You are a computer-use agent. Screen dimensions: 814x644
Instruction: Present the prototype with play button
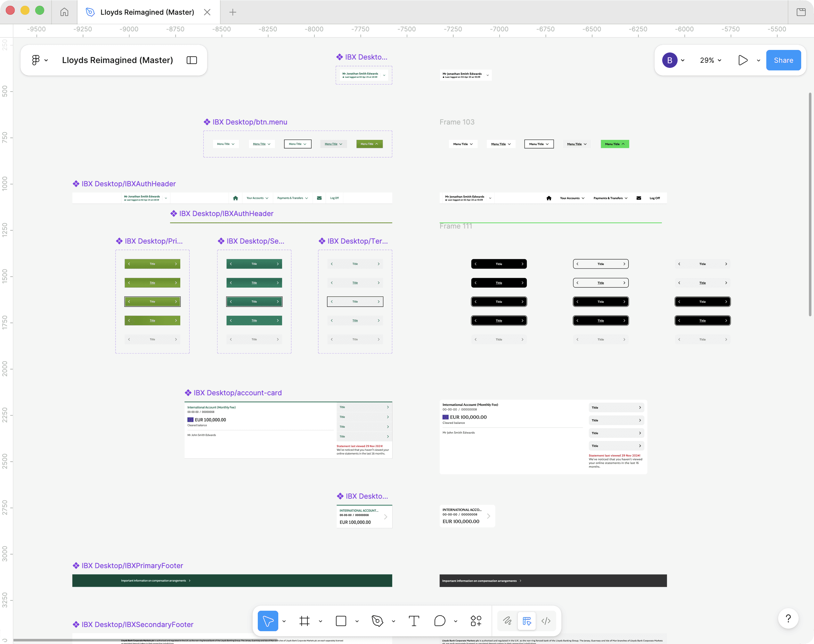(x=742, y=60)
